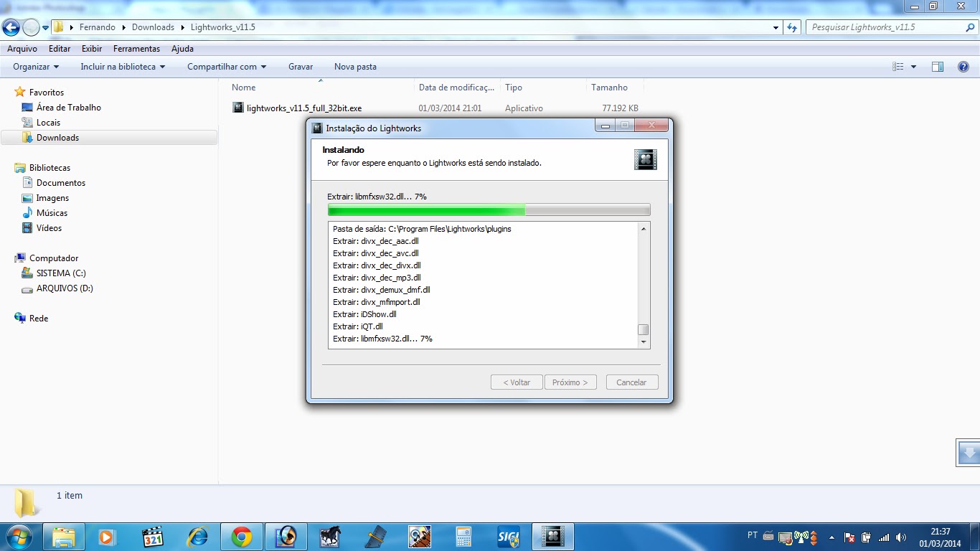Click Gravar in Explorer toolbar
Viewport: 980px width, 551px height.
coord(301,67)
